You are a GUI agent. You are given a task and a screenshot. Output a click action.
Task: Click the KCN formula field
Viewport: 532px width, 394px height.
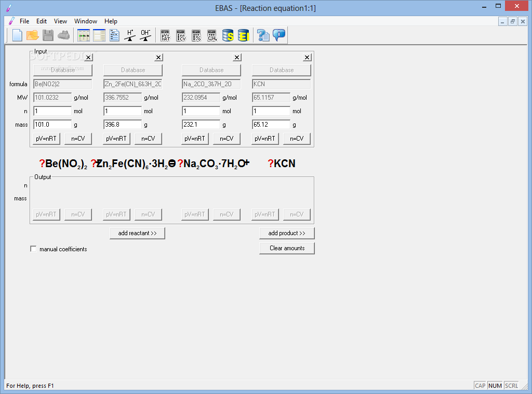pyautogui.click(x=281, y=84)
